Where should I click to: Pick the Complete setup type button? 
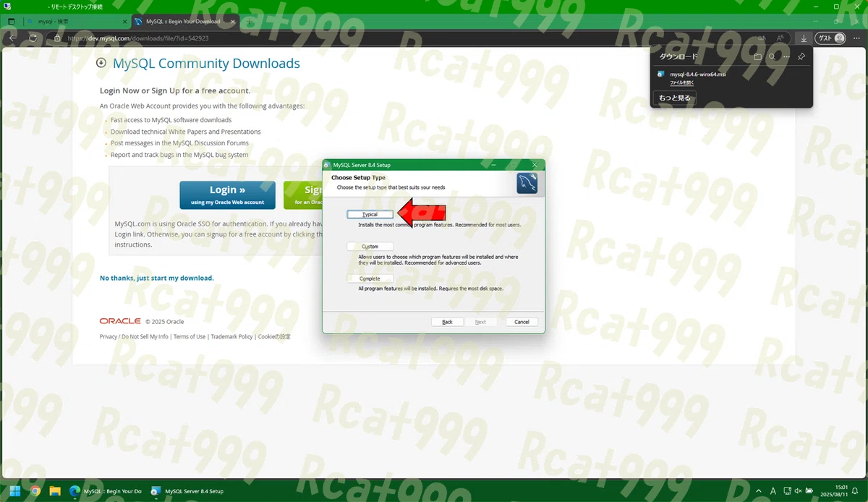pyautogui.click(x=370, y=278)
